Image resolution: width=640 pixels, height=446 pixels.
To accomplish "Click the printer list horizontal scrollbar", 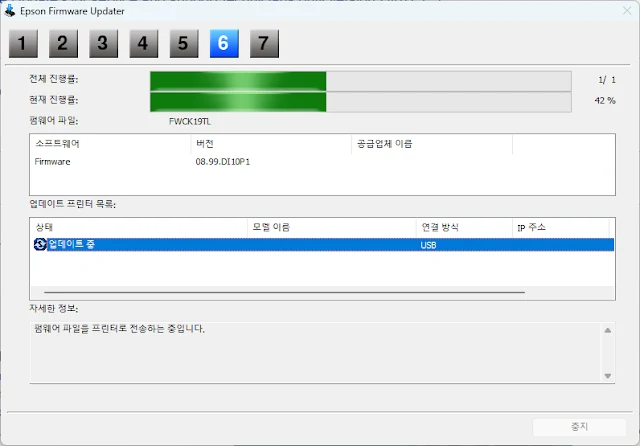I will [280, 292].
